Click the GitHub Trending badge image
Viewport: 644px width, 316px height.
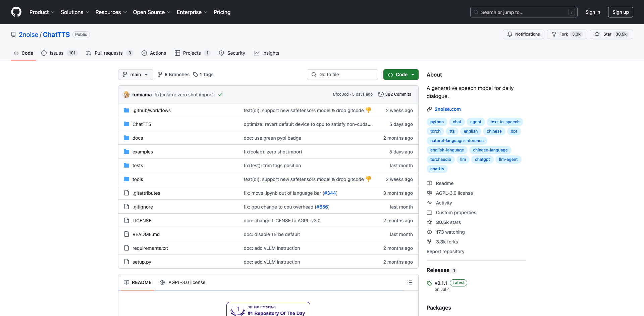pos(268,309)
